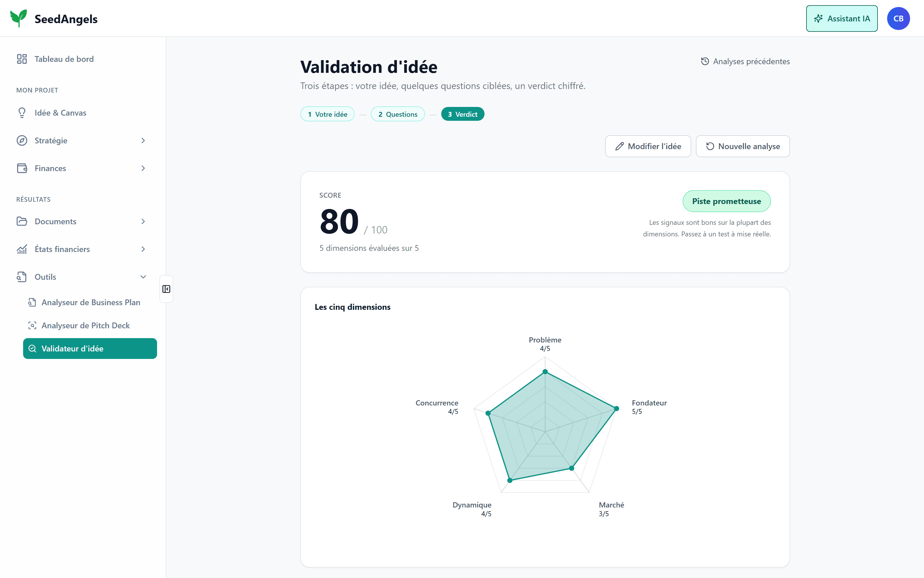Image resolution: width=924 pixels, height=578 pixels.
Task: Click the Marché data point on radar
Action: pyautogui.click(x=572, y=468)
